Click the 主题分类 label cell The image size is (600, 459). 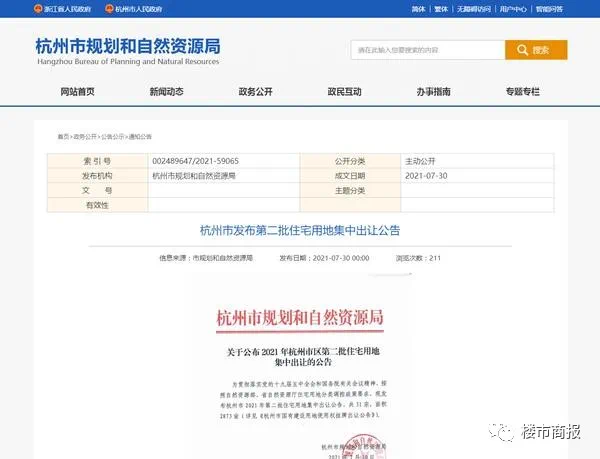pyautogui.click(x=350, y=190)
